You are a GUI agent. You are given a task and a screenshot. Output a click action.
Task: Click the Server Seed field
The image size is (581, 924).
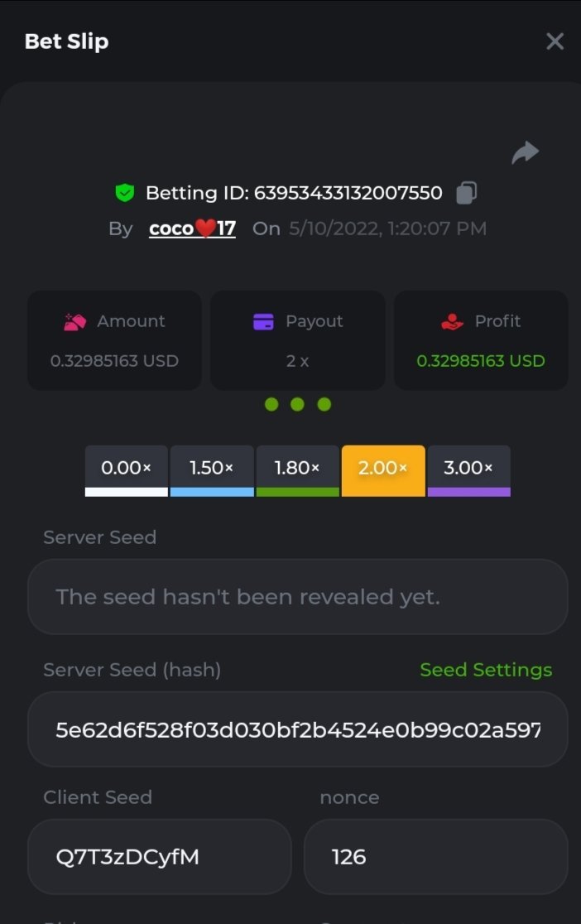click(297, 597)
